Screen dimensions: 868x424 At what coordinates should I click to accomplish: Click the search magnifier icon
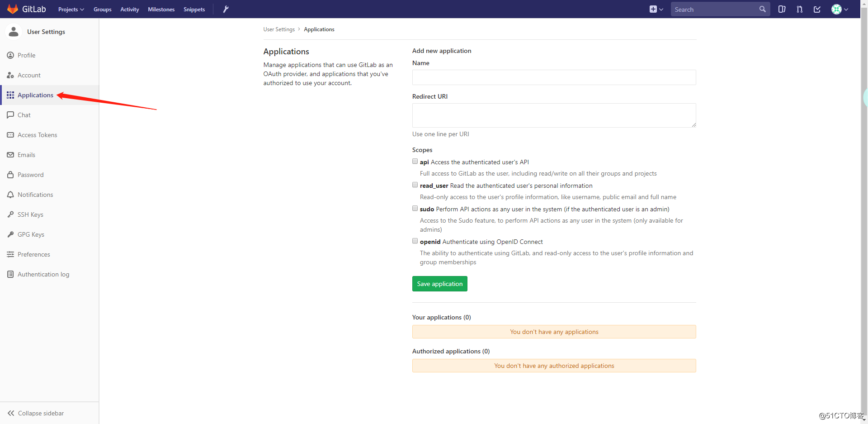[763, 9]
